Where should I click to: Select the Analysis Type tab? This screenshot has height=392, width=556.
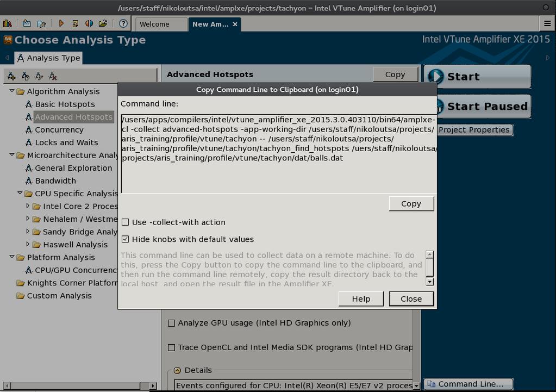coord(49,58)
